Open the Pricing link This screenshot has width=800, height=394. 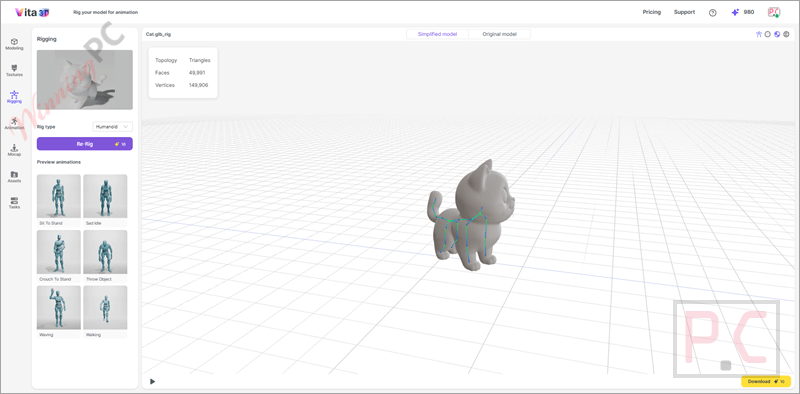pos(652,12)
